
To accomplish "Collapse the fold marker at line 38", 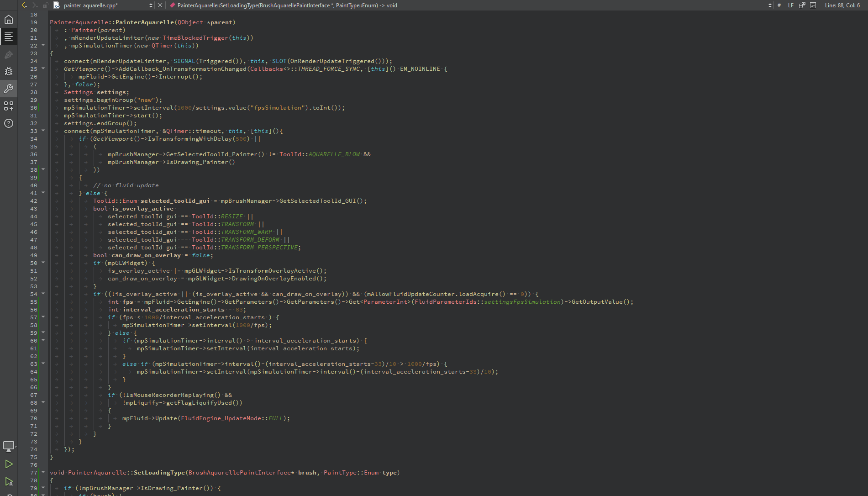I will click(x=43, y=169).
